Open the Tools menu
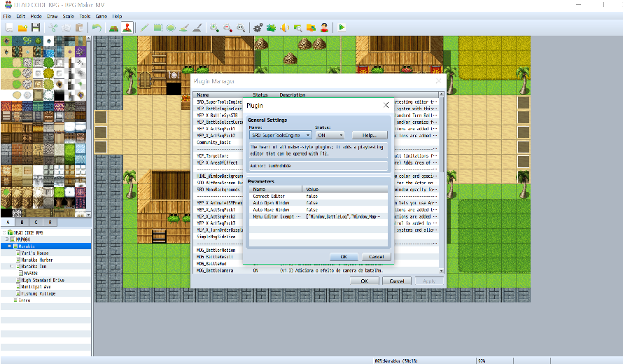623x364 pixels. click(85, 16)
